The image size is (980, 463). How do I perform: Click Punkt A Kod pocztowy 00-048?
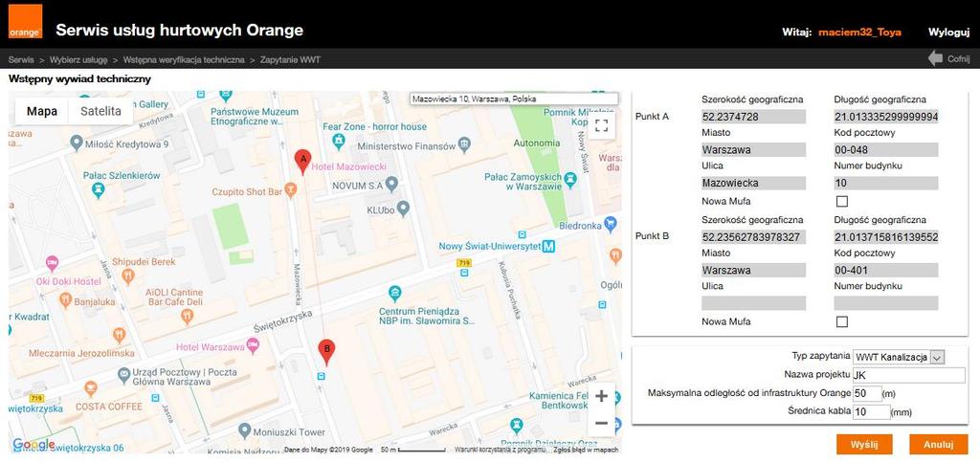[886, 150]
